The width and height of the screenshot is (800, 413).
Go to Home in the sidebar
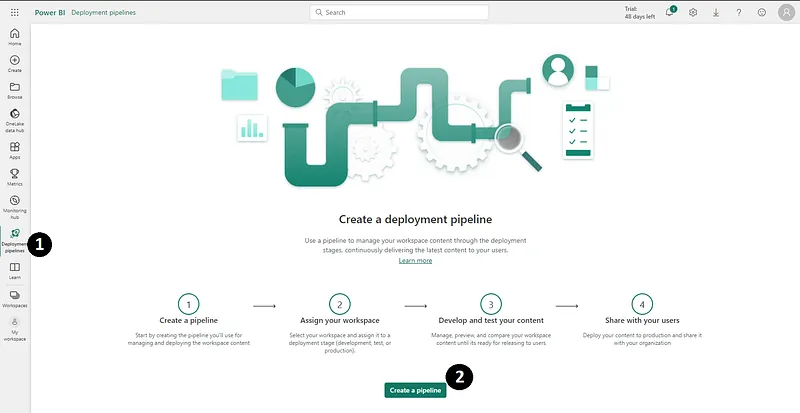[15, 37]
